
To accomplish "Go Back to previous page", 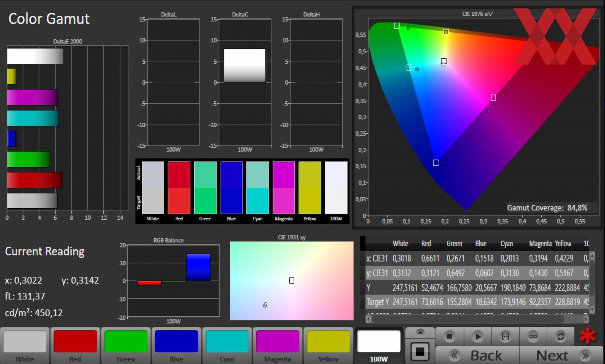I will pyautogui.click(x=477, y=355).
